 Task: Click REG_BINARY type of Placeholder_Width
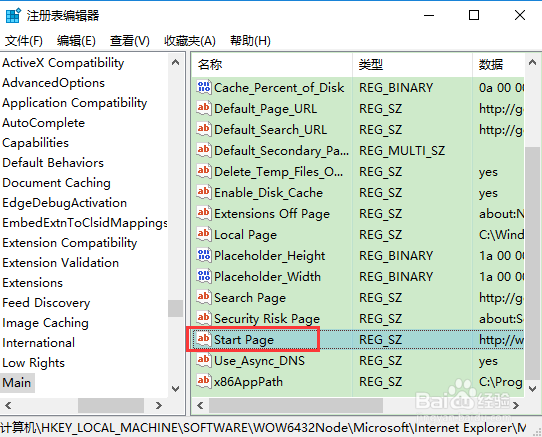tap(396, 277)
